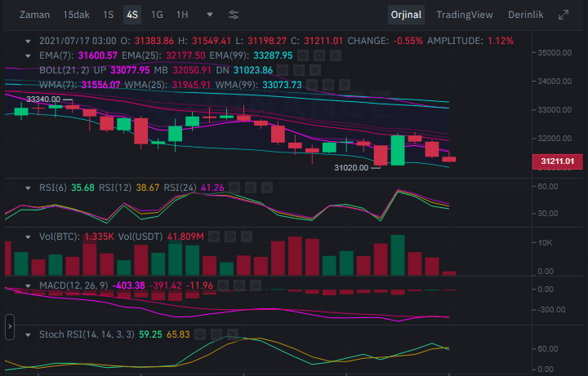Expand the chart to fullscreen
This screenshot has width=588, height=376.
point(563,15)
